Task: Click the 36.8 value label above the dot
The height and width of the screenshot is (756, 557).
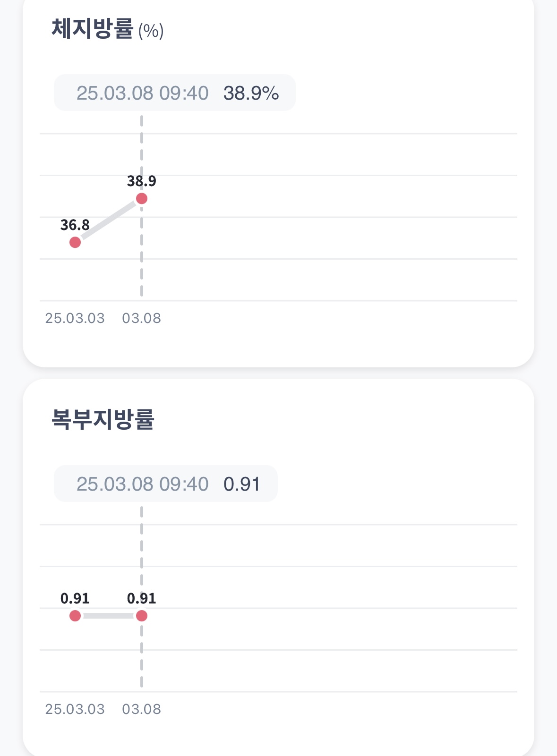Action: point(75,225)
